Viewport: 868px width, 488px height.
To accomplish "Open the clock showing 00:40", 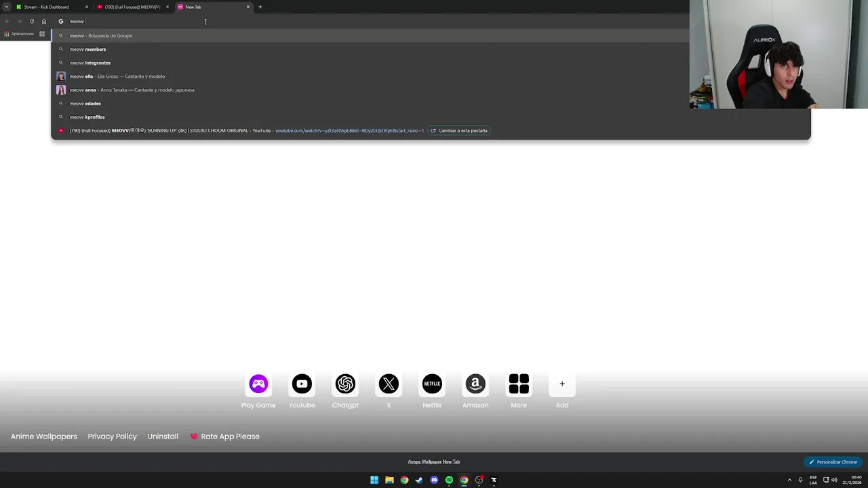I will pos(852,480).
